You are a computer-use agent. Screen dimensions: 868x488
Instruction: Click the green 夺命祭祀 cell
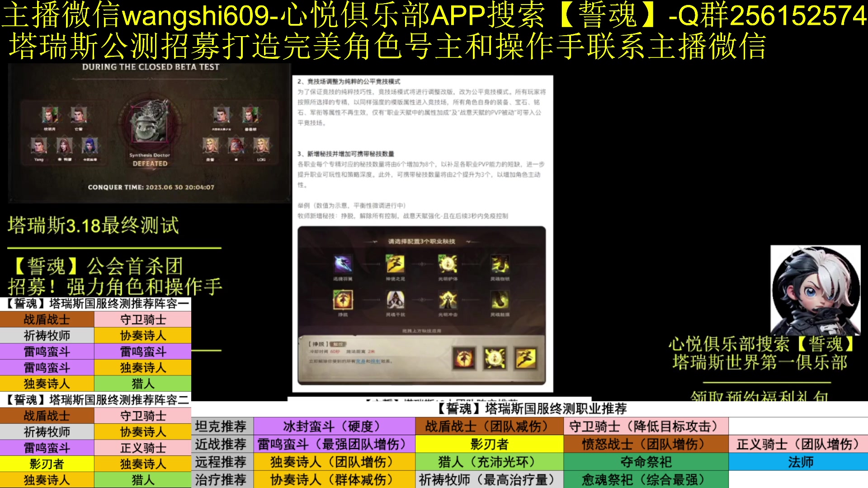pyautogui.click(x=646, y=462)
